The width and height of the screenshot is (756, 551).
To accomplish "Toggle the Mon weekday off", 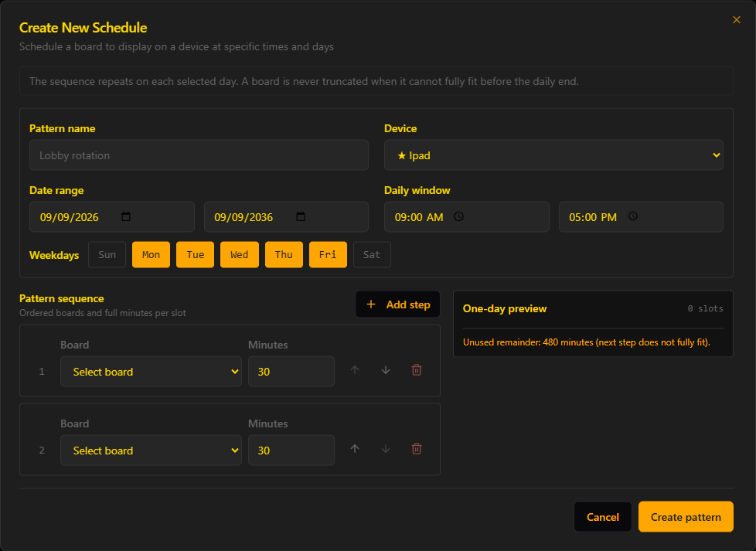I will click(x=151, y=254).
